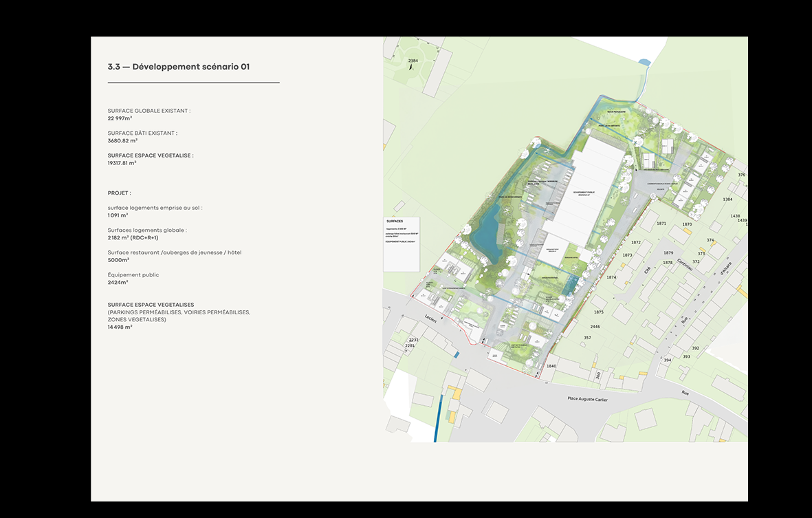Click parcel number 374
This screenshot has height=518, width=812.
(x=710, y=240)
